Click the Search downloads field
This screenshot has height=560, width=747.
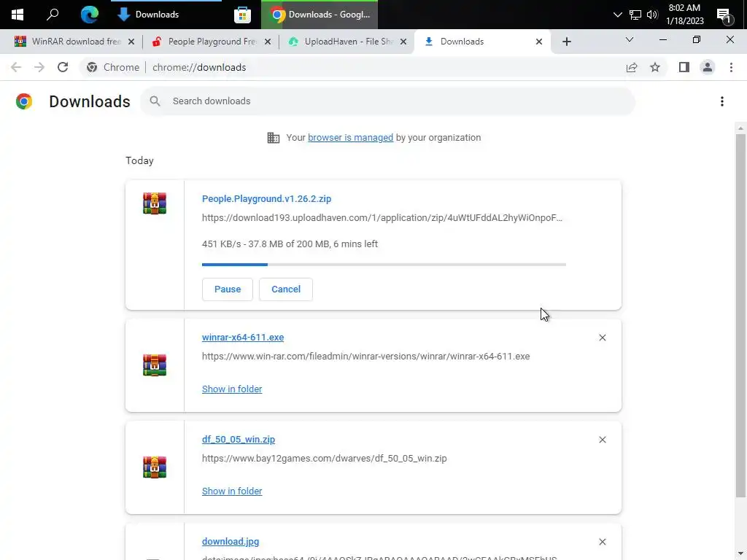388,101
